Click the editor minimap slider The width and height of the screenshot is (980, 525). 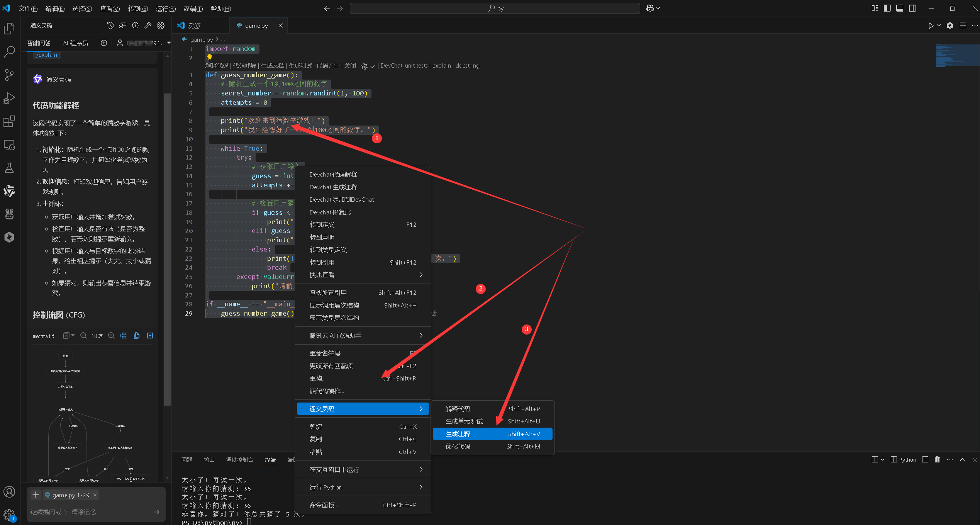coord(958,55)
